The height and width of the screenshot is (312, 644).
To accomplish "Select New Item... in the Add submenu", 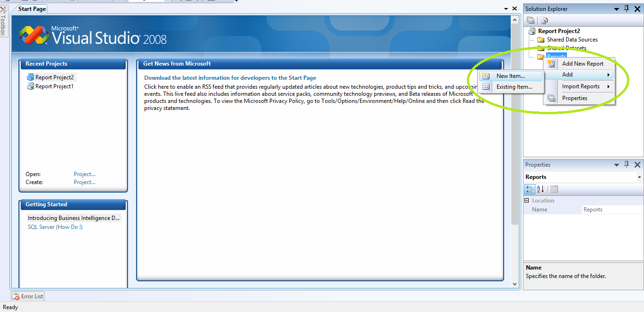I will tap(510, 76).
